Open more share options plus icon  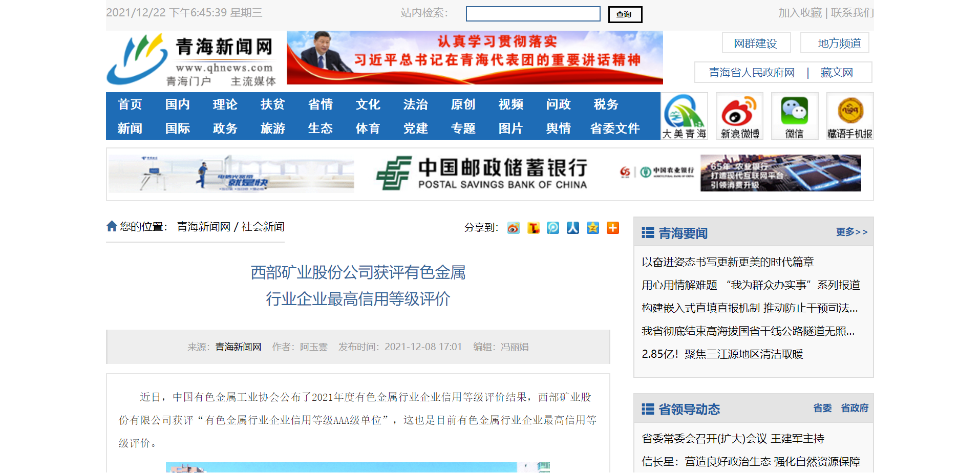click(x=612, y=228)
